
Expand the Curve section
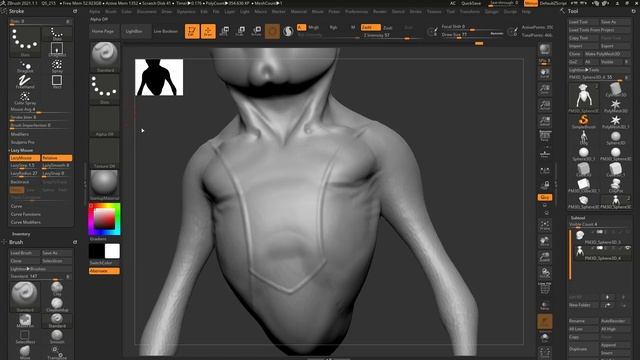click(x=16, y=207)
